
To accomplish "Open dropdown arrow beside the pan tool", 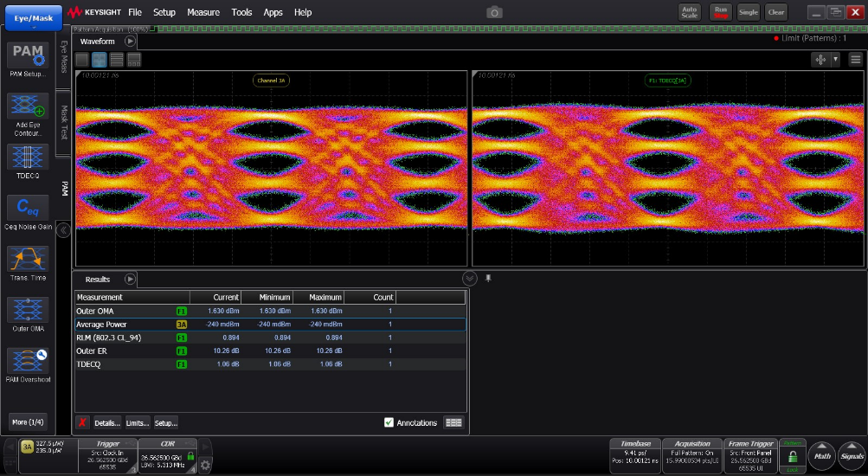I will point(835,60).
